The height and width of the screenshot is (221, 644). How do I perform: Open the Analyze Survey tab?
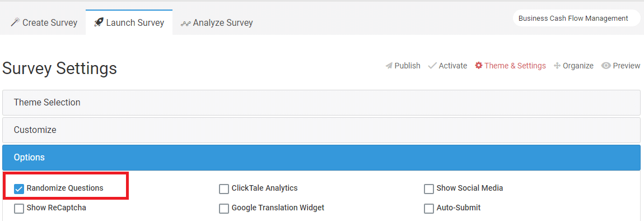(217, 22)
